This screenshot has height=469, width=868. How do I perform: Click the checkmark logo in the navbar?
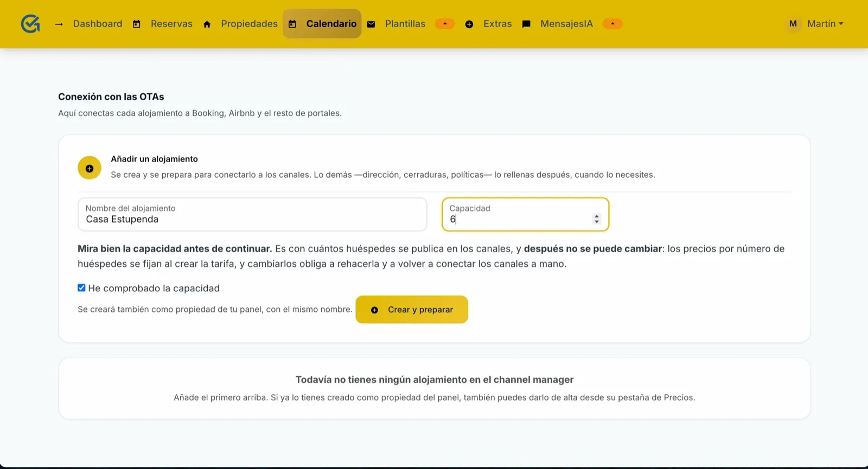(30, 24)
